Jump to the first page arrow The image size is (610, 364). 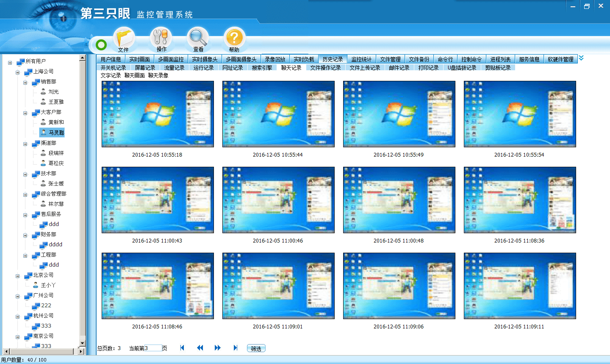click(182, 348)
